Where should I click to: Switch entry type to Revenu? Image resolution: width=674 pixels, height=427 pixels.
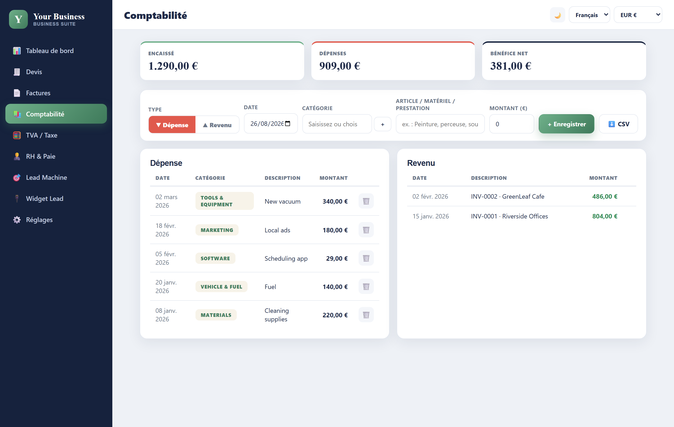point(217,125)
